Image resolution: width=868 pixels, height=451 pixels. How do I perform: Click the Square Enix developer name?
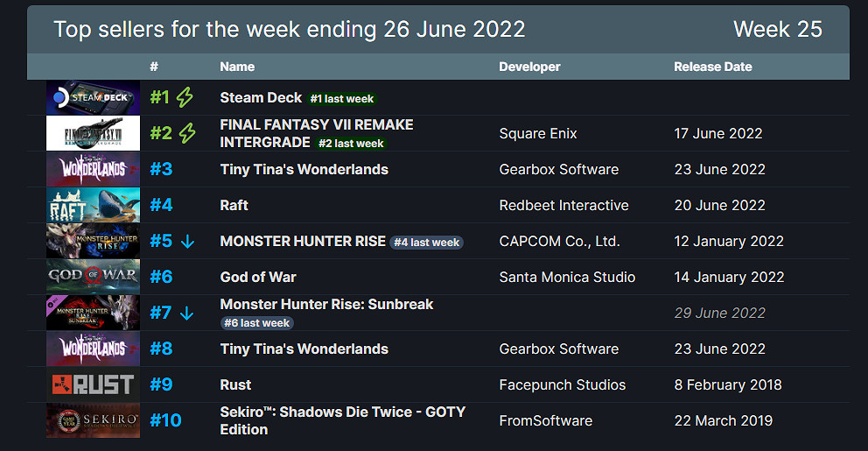(537, 133)
